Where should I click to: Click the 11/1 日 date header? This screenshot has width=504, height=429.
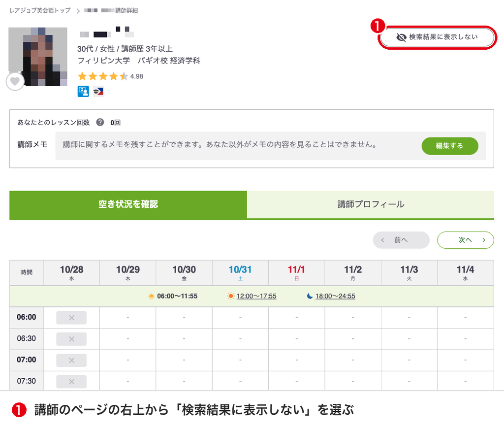coord(296,273)
